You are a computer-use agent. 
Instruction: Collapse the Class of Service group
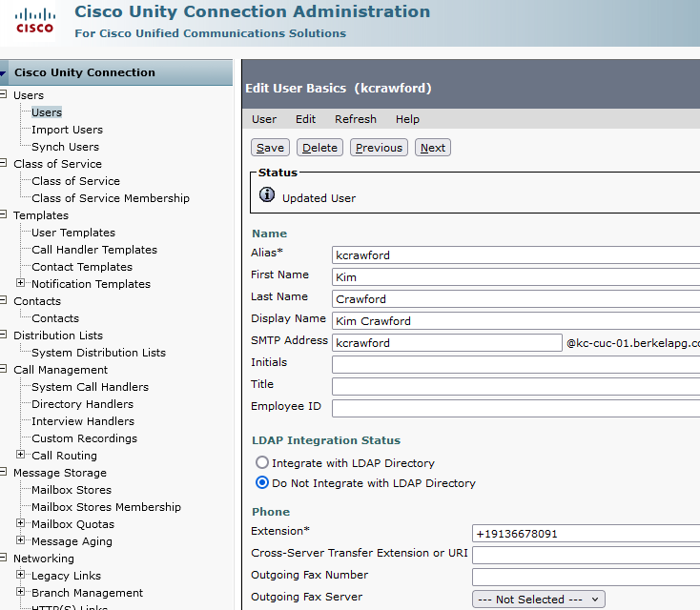click(3, 163)
